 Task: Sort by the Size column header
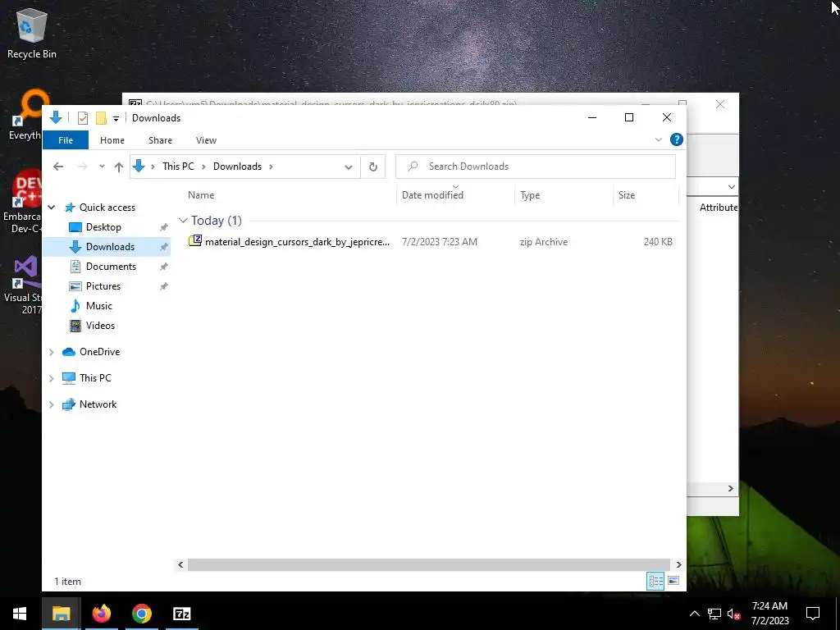[x=626, y=195]
